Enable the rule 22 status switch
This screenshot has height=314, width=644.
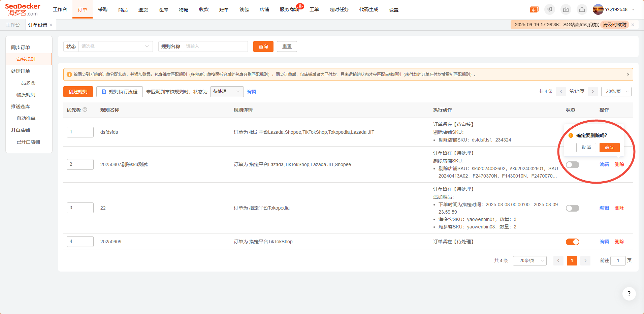[x=572, y=208]
